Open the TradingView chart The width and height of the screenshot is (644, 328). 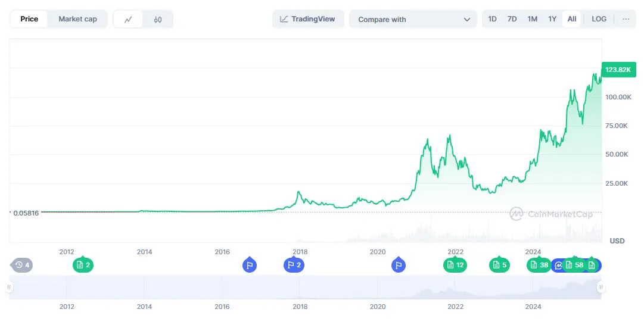pos(307,19)
